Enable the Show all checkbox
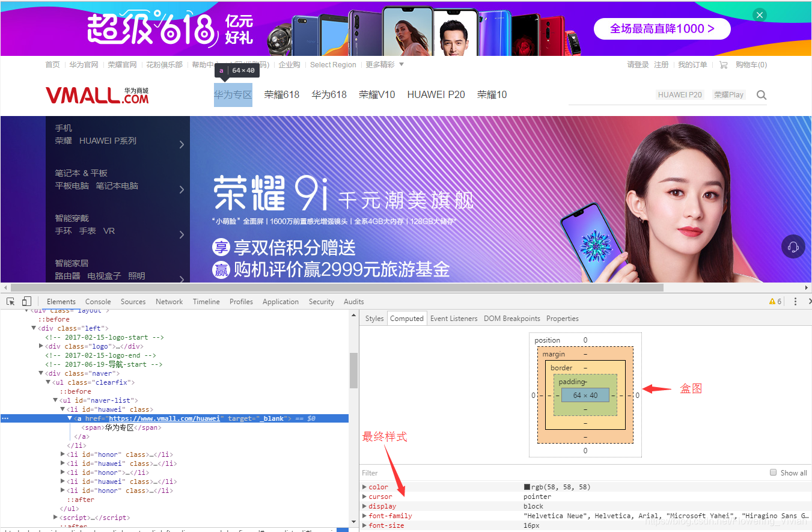This screenshot has width=812, height=532. coord(774,472)
